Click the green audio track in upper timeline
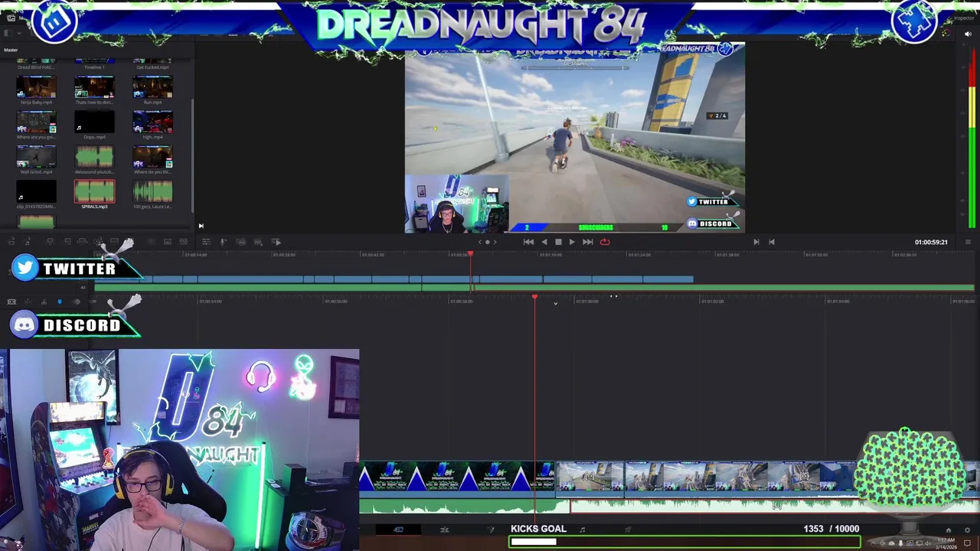980x551 pixels. [534, 288]
